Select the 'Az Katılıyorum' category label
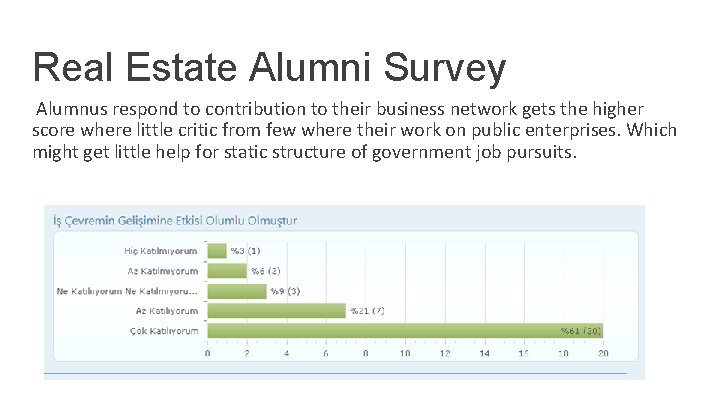Image resolution: width=720 pixels, height=405 pixels. coord(167,311)
